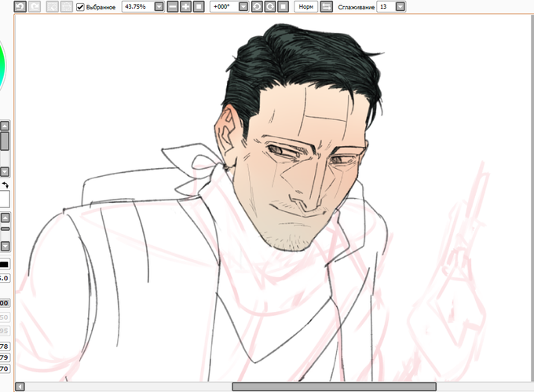Click the Undo arrow icon
534x392 pixels.
20,6
